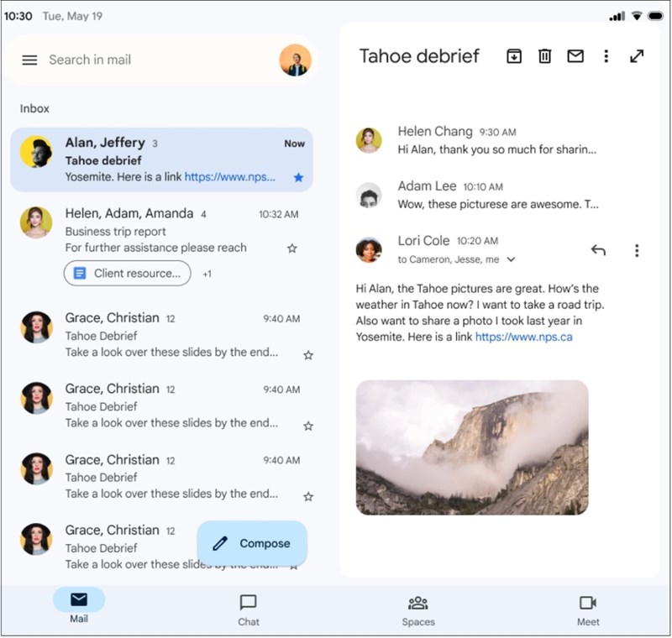Open the conversation overflow menu
The image size is (672, 638).
(x=606, y=56)
